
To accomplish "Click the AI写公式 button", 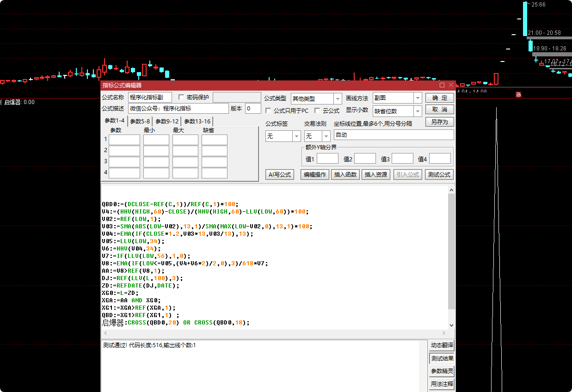I will 280,175.
